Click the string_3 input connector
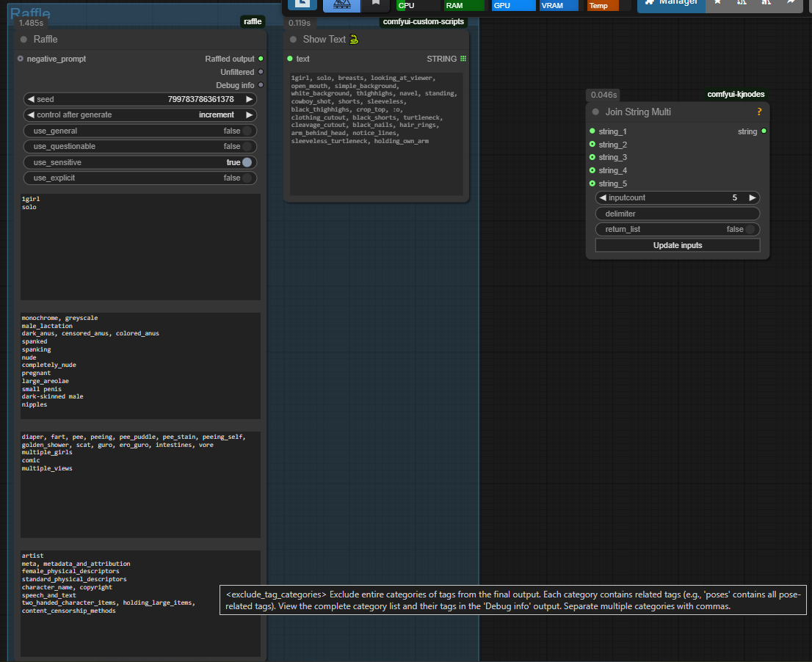812x662 pixels. tap(592, 158)
